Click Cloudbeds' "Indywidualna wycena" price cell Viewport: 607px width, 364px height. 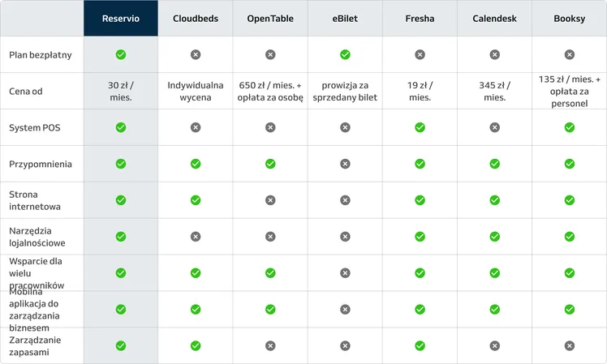tap(196, 91)
